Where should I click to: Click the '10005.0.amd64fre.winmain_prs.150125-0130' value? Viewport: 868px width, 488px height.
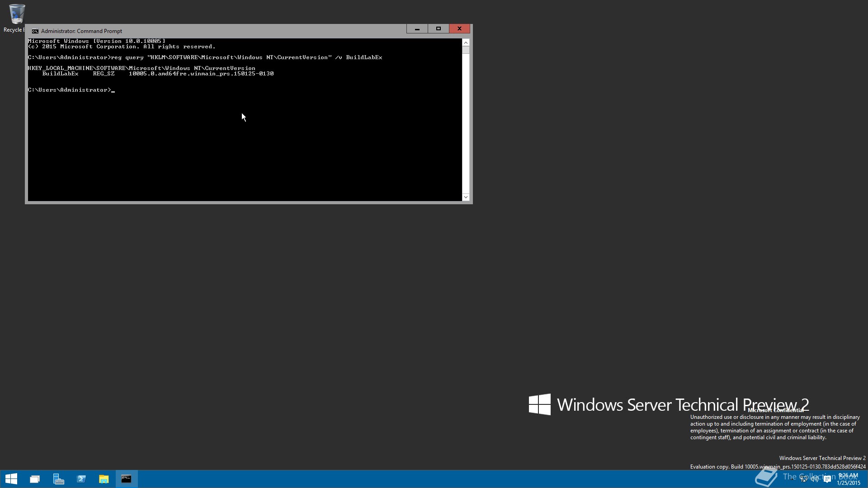tap(201, 74)
